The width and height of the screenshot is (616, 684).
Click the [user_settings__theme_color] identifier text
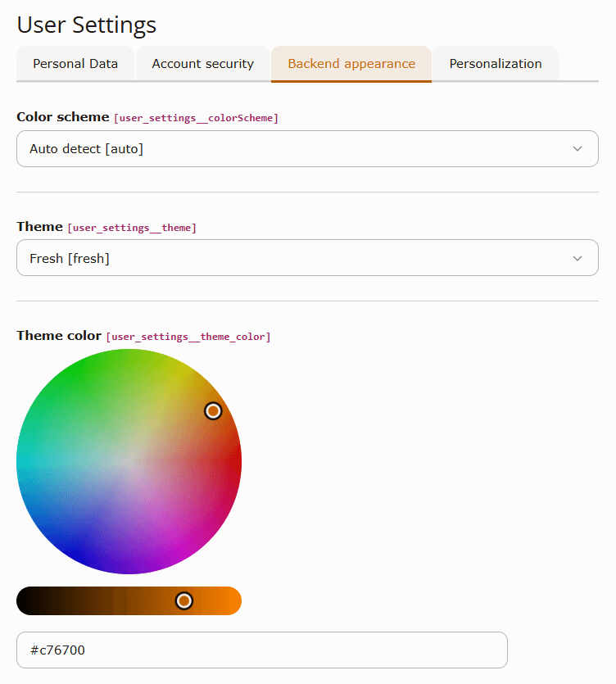pyautogui.click(x=188, y=337)
